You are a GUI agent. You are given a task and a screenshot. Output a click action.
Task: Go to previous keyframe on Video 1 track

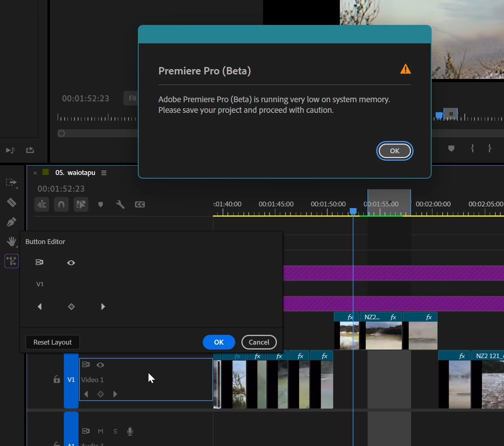click(x=86, y=394)
